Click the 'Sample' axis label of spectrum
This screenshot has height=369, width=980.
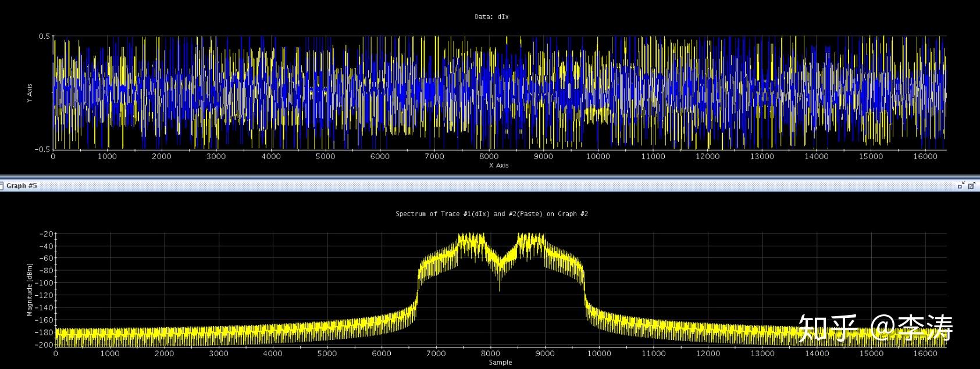500,363
